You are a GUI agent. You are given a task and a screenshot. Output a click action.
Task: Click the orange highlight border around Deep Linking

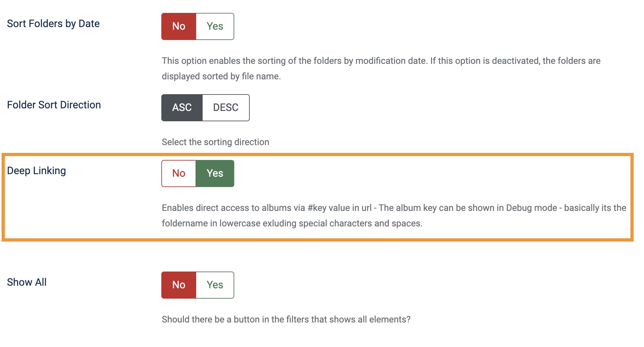317,154
